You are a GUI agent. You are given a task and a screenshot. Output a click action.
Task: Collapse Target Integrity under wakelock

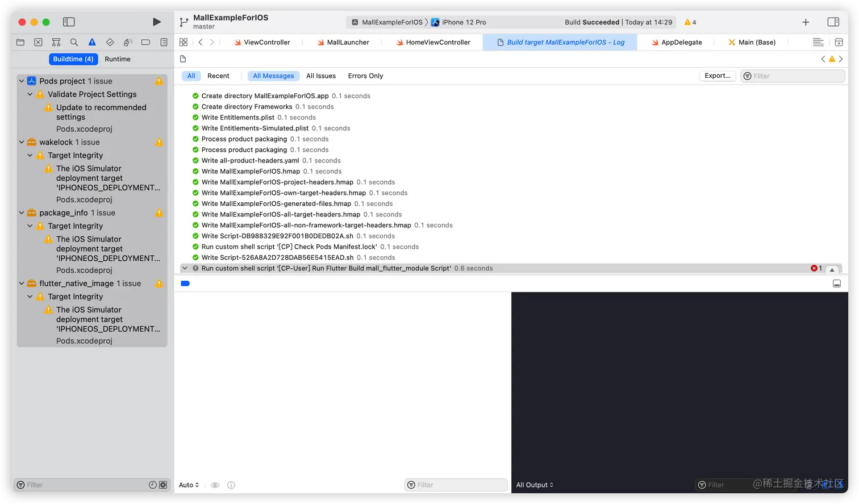click(x=30, y=155)
